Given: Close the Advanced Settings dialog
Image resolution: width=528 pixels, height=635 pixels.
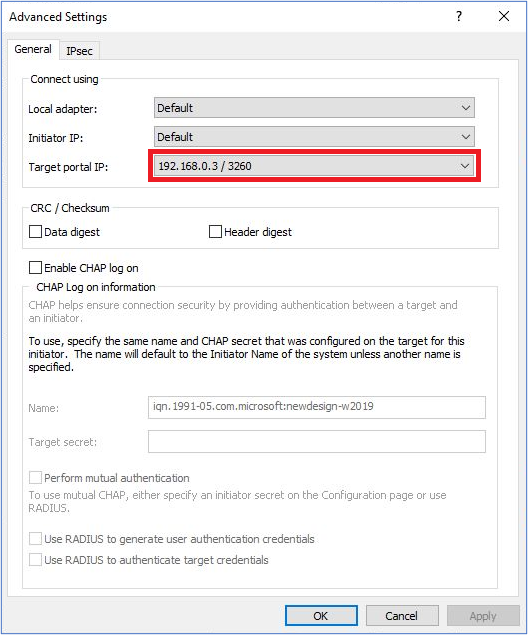Looking at the screenshot, I should point(504,16).
